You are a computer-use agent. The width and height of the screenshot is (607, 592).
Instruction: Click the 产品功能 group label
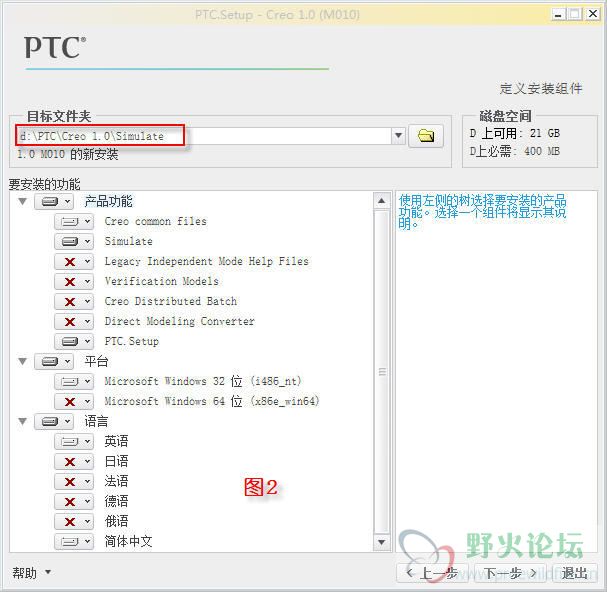[x=108, y=201]
